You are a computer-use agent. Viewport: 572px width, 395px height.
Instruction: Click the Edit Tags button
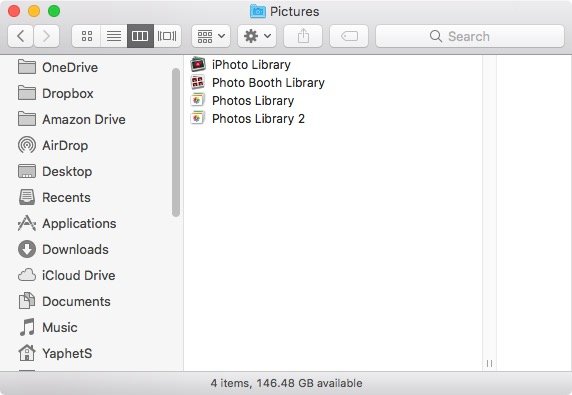point(349,36)
